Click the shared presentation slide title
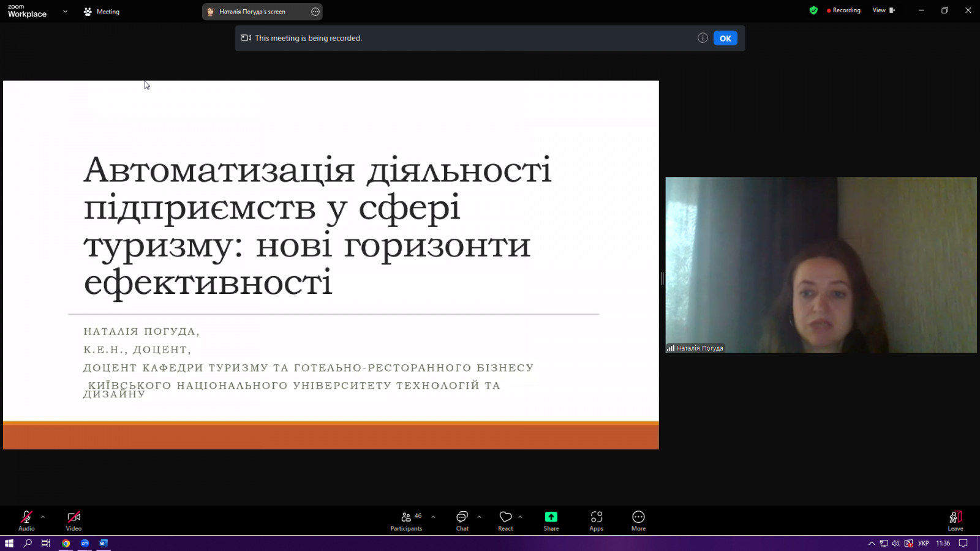 (x=317, y=226)
